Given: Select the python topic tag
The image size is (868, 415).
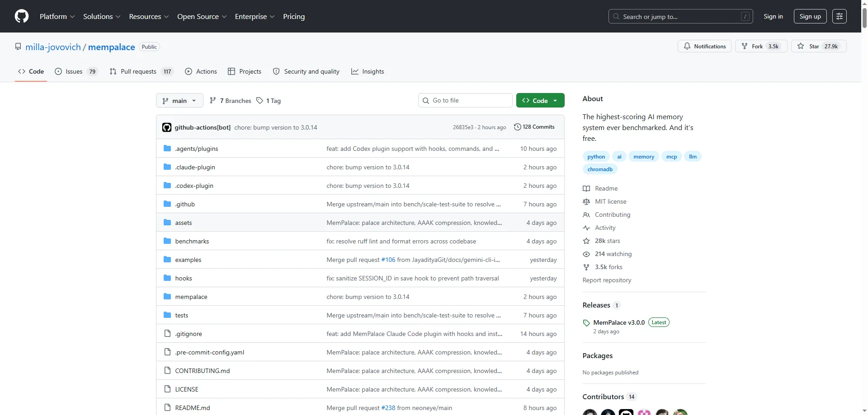Looking at the screenshot, I should [x=596, y=157].
